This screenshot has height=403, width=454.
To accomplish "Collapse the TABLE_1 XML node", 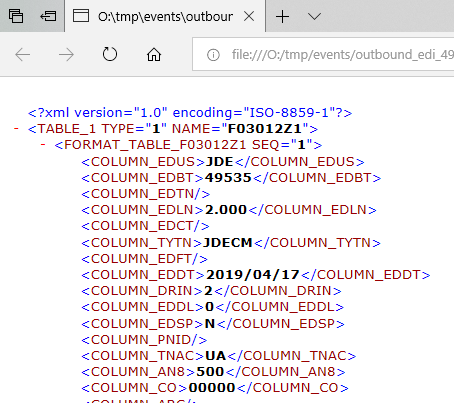I will tap(16, 128).
